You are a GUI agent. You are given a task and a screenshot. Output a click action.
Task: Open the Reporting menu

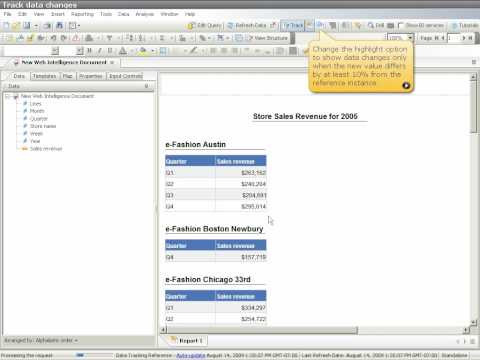tap(82, 14)
